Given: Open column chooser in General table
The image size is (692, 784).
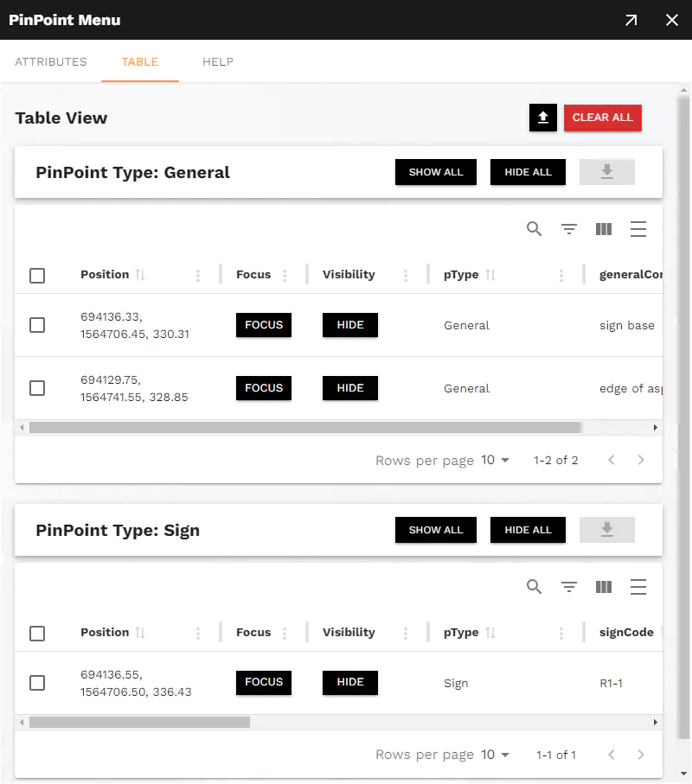Looking at the screenshot, I should coord(604,229).
